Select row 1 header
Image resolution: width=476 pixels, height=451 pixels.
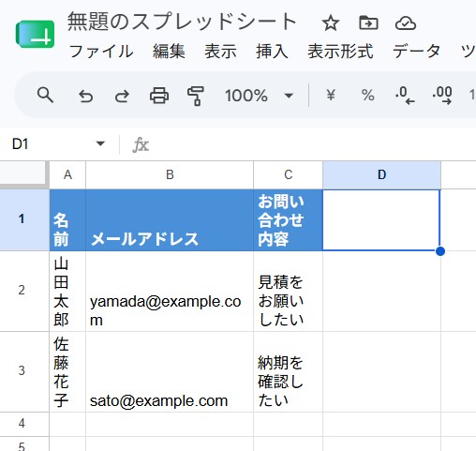coord(24,219)
